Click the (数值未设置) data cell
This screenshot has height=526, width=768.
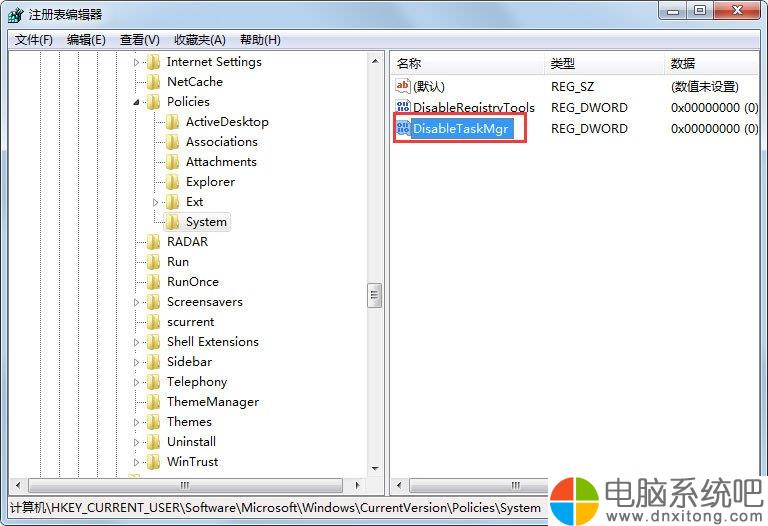[704, 87]
